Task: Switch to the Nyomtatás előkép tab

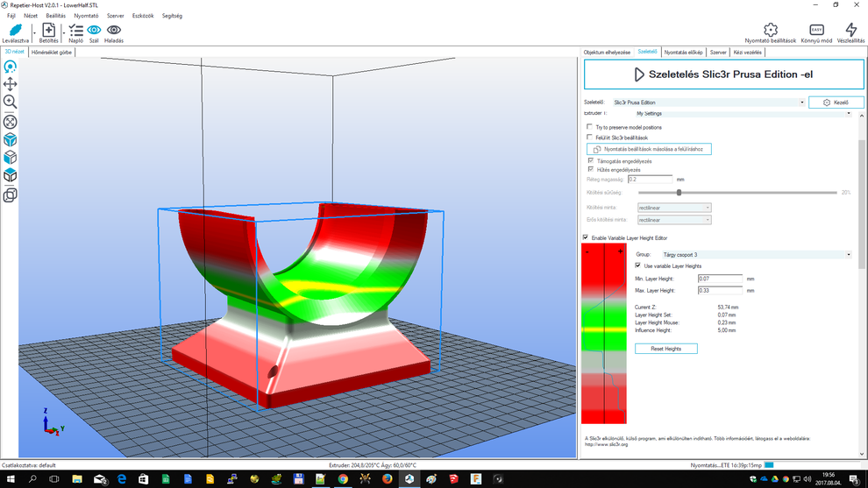Action: click(x=683, y=53)
